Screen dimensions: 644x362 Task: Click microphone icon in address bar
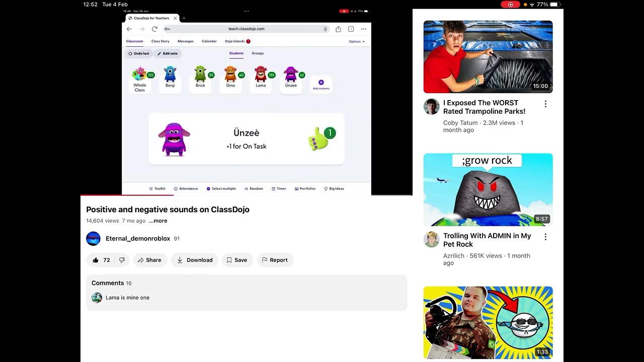[x=326, y=29]
